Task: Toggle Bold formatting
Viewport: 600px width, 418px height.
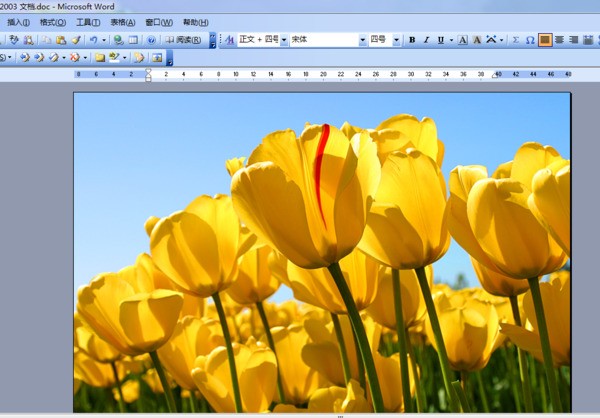Action: [411, 40]
